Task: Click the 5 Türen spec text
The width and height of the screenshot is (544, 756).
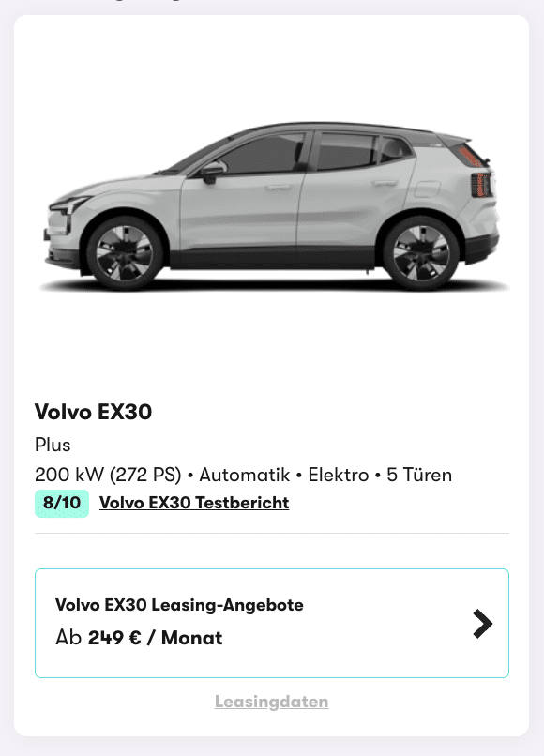Action: tap(419, 475)
